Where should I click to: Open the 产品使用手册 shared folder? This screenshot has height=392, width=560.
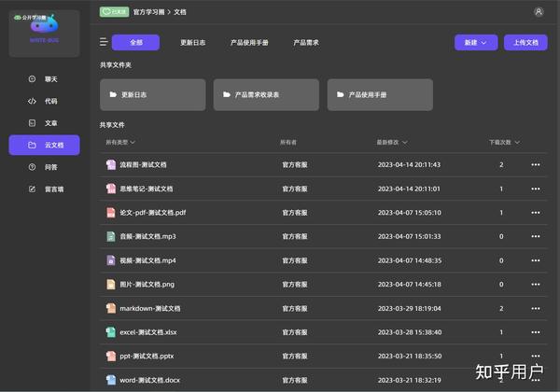pos(380,94)
